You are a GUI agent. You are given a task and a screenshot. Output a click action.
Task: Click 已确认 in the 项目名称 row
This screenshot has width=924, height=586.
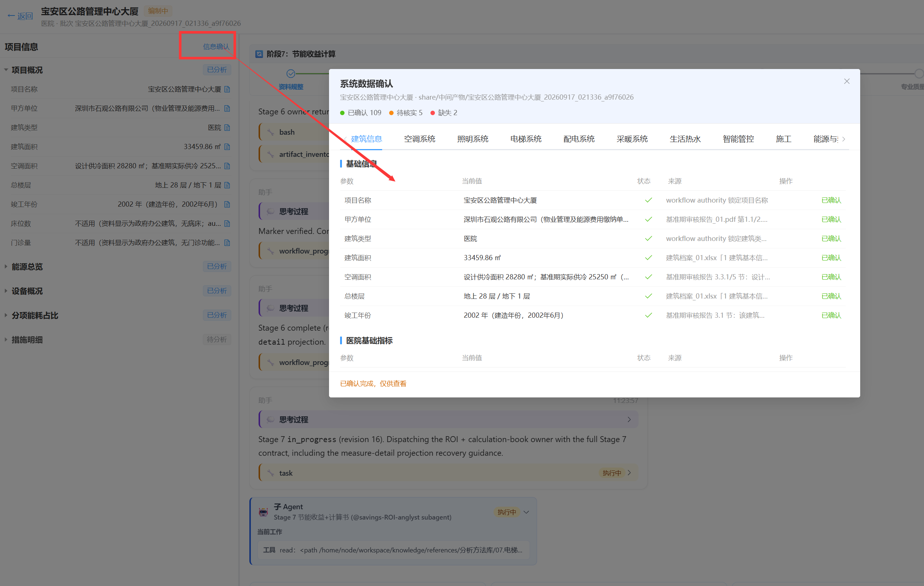(831, 200)
